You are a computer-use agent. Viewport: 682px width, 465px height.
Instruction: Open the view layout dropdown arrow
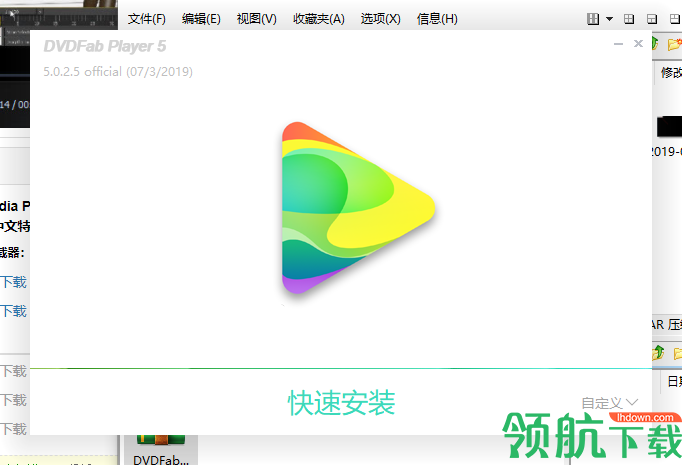point(609,19)
